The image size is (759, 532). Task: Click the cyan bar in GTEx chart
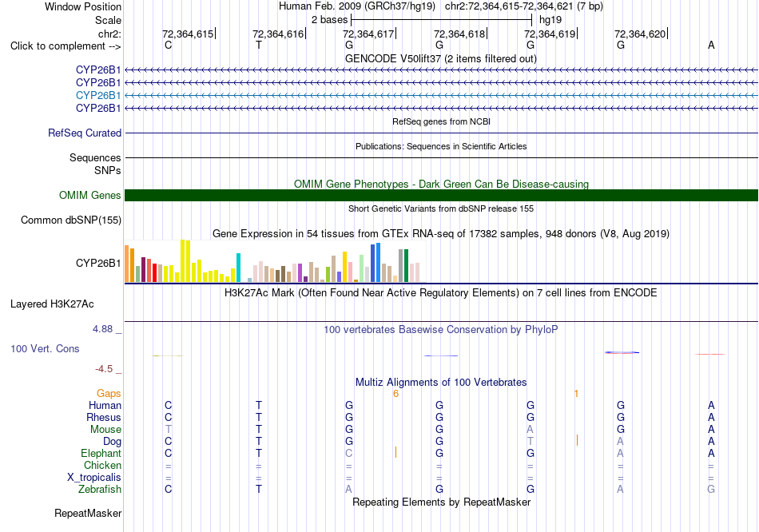238,268
